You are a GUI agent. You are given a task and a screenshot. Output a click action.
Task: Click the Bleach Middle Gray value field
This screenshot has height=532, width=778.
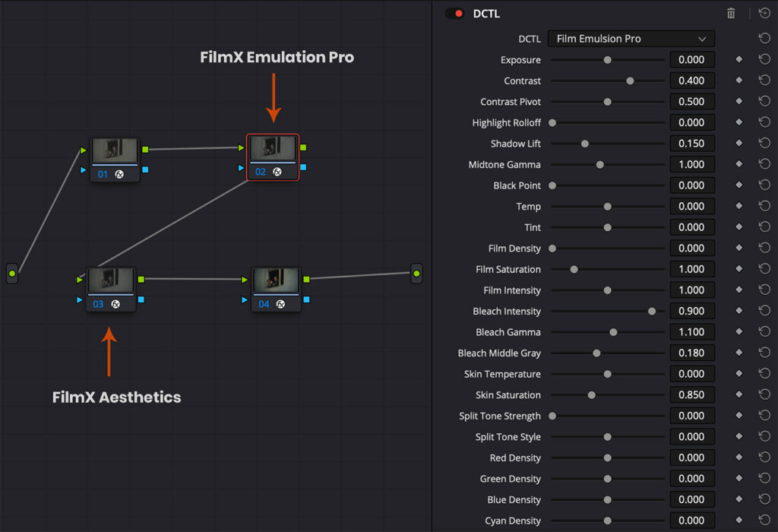[692, 353]
